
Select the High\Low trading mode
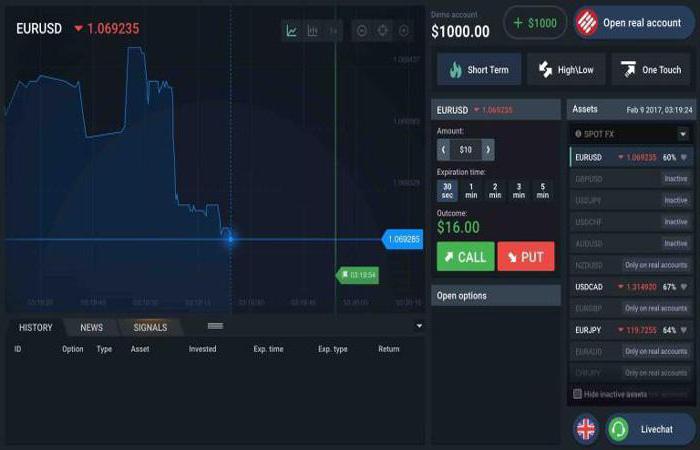point(566,69)
